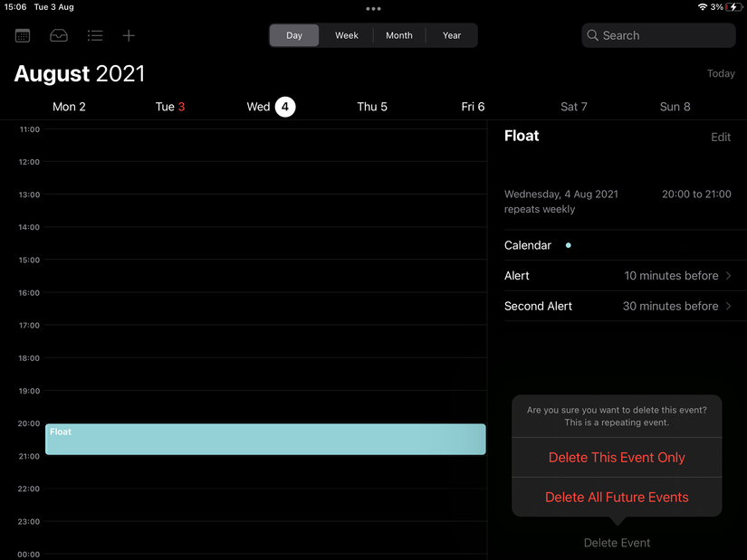Click the search magnifier icon
The width and height of the screenshot is (747, 560).
(x=592, y=35)
